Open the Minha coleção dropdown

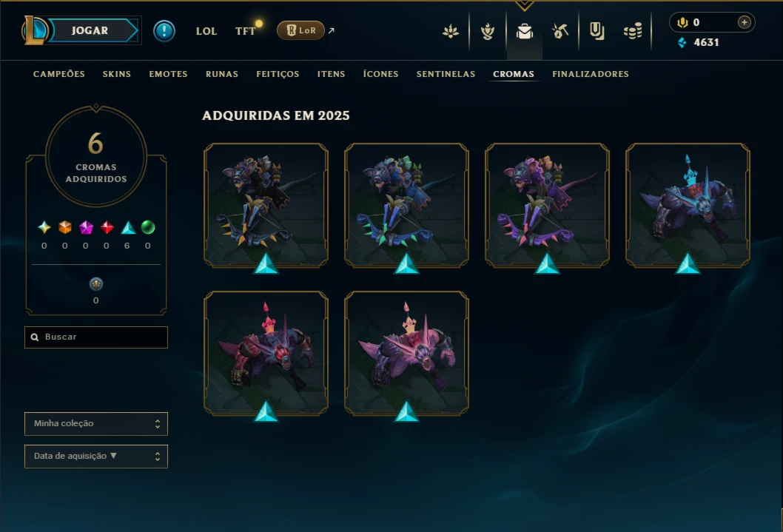(x=96, y=424)
